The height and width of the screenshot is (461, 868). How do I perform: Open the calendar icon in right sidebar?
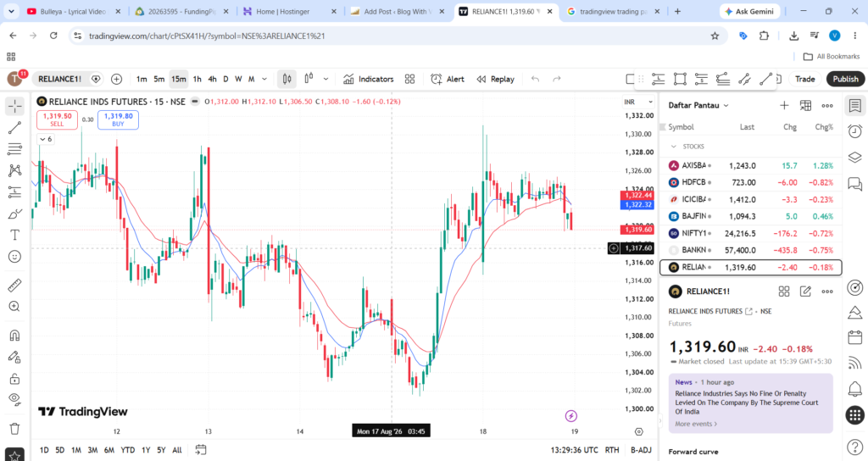[x=855, y=337]
